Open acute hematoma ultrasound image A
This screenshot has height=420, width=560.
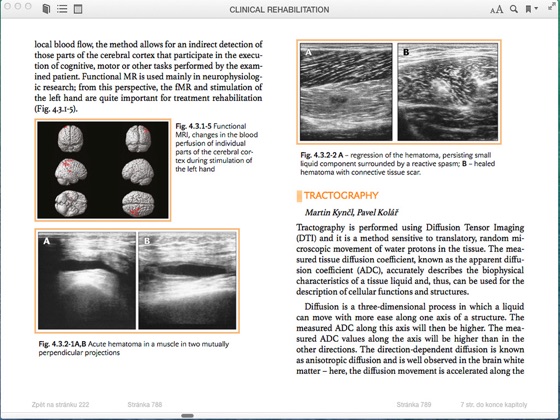[x=87, y=280]
